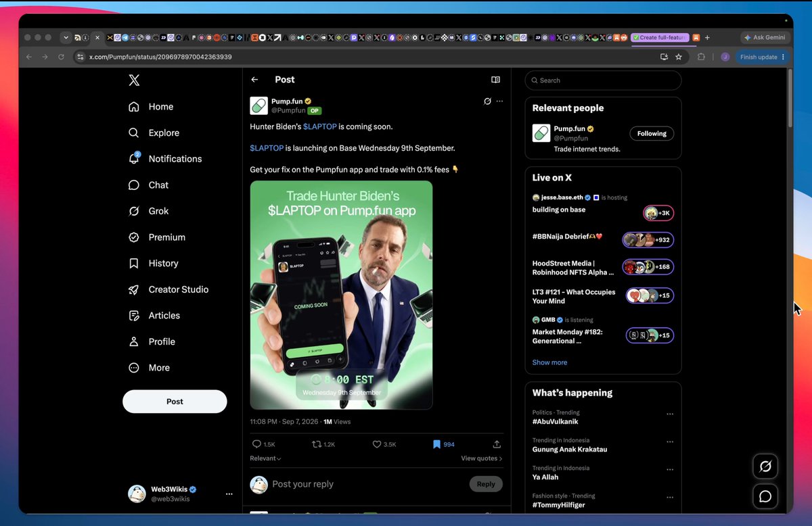
Task: Open options for #AbuVulkanik trend
Action: (670, 414)
